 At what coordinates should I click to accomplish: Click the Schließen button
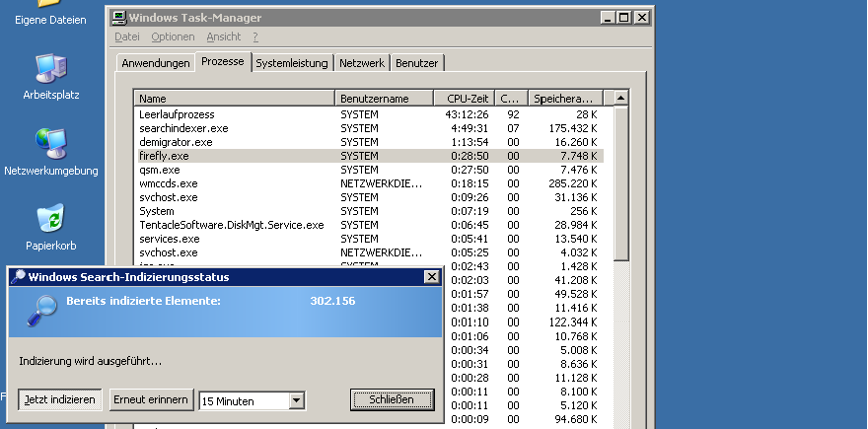[392, 399]
